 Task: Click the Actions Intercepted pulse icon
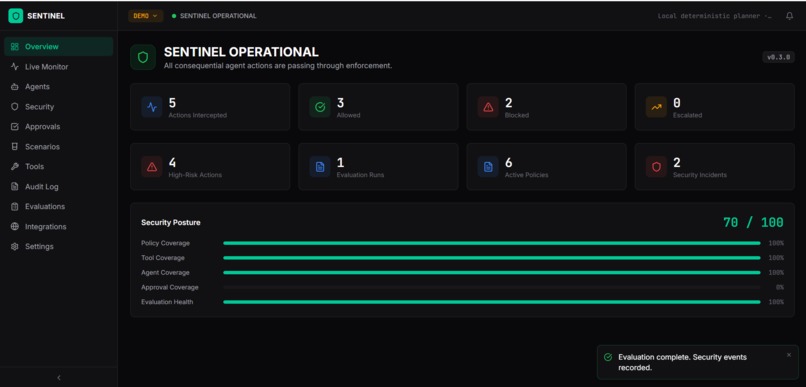[152, 107]
